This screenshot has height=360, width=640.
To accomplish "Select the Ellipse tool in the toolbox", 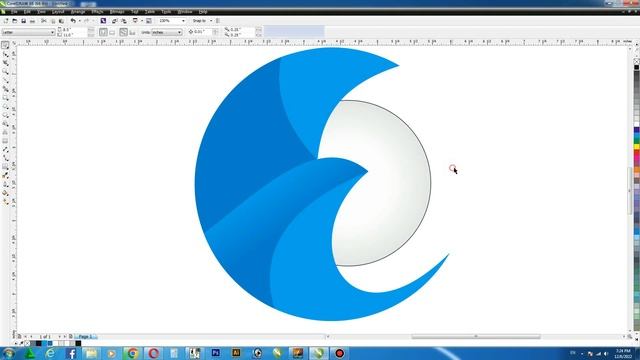I will pyautogui.click(x=5, y=106).
